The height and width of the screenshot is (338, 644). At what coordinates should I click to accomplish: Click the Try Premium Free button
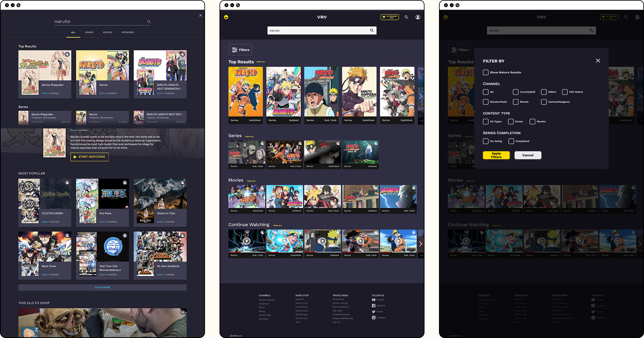pyautogui.click(x=390, y=17)
